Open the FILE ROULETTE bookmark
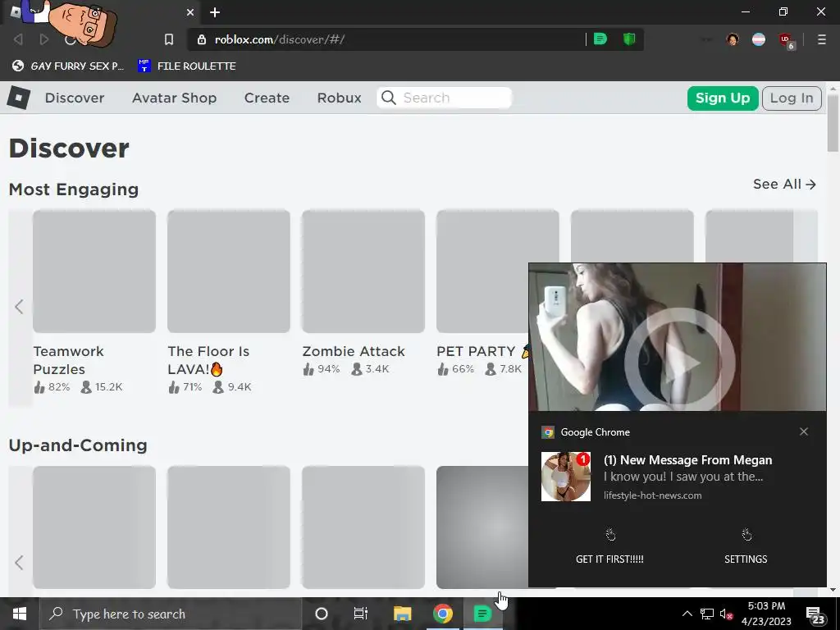Screen dimensions: 840x630 coord(186,66)
